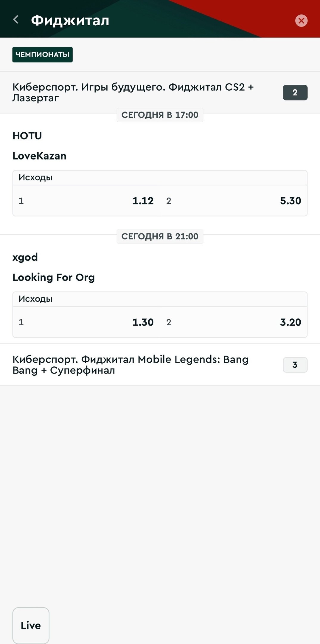Pick outcome 2 at odds 3.20
This screenshot has height=644, width=320.
[x=234, y=322]
